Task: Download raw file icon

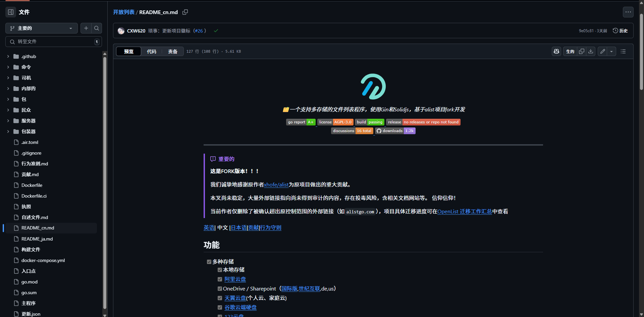Action: pyautogui.click(x=591, y=51)
